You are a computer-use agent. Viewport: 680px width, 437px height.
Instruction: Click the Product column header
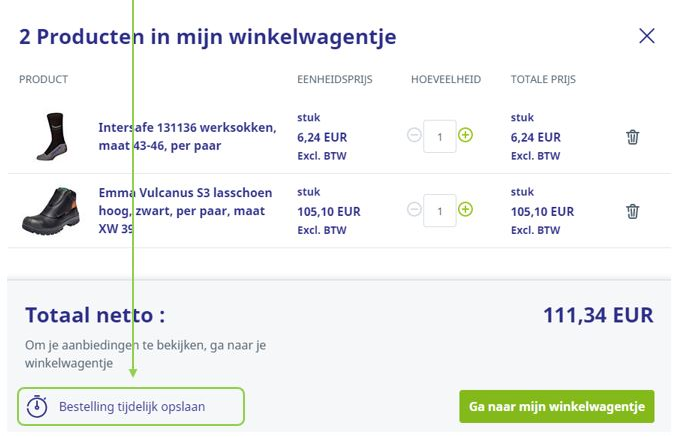[x=43, y=79]
